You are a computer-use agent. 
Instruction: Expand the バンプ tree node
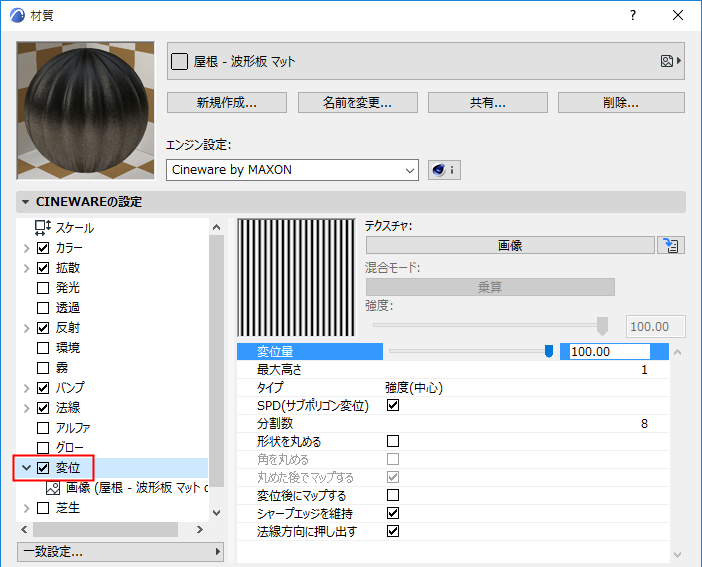[x=26, y=388]
